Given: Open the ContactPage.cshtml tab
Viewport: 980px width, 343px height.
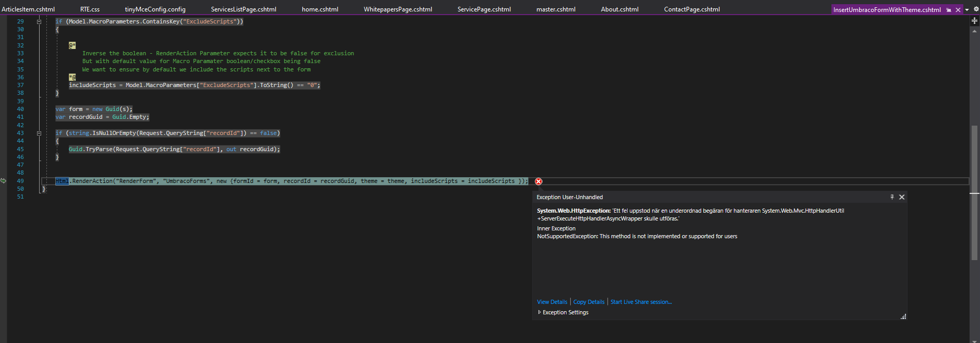Looking at the screenshot, I should click(x=692, y=9).
